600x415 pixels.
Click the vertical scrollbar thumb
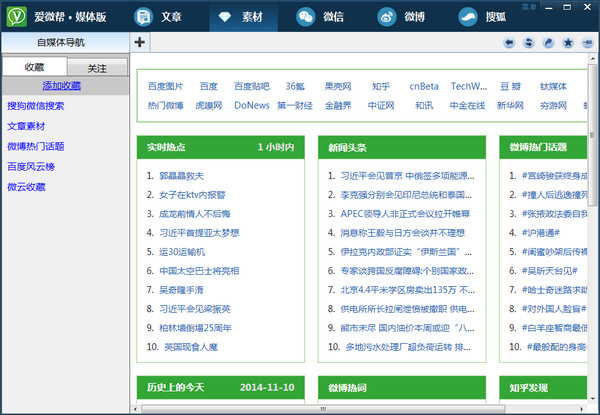pos(592,135)
